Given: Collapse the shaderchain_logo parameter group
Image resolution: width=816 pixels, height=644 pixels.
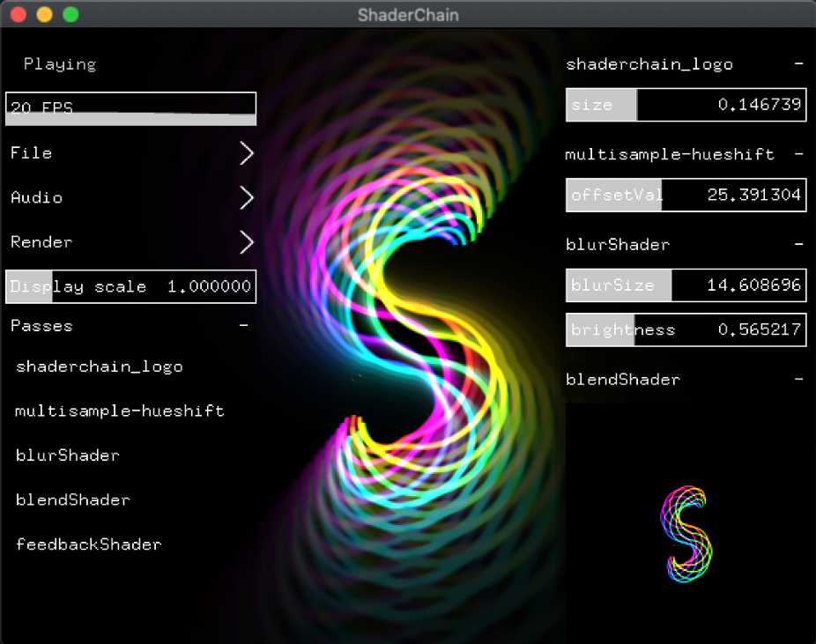Looking at the screenshot, I should [x=799, y=63].
